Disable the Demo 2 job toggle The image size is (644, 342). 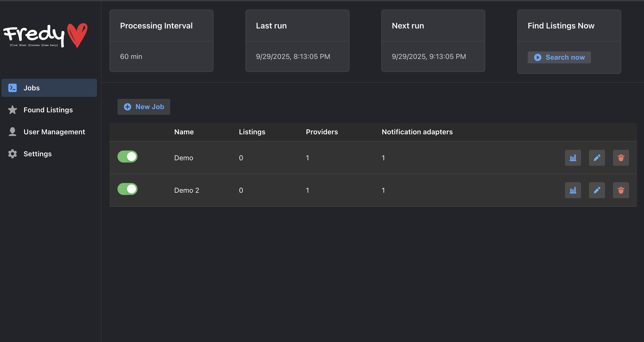point(127,189)
